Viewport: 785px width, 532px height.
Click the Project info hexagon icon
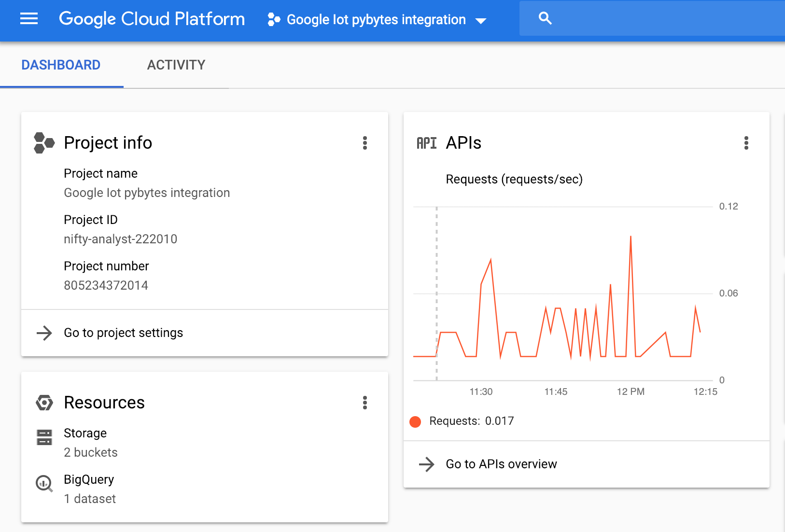point(44,142)
